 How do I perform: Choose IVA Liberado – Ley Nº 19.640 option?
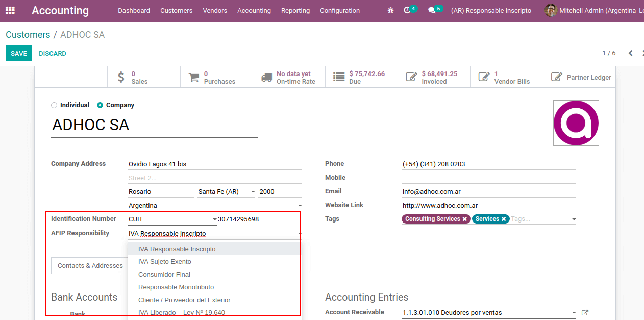point(214,313)
